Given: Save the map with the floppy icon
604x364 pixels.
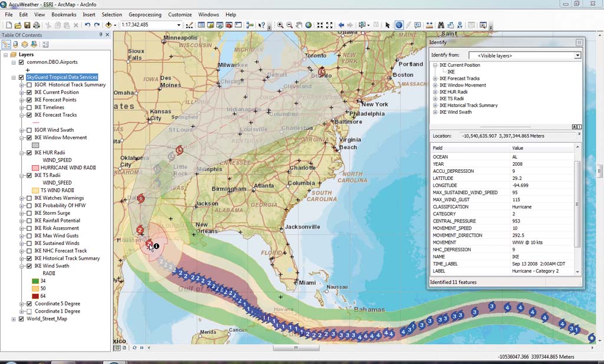Looking at the screenshot, I should (x=27, y=25).
